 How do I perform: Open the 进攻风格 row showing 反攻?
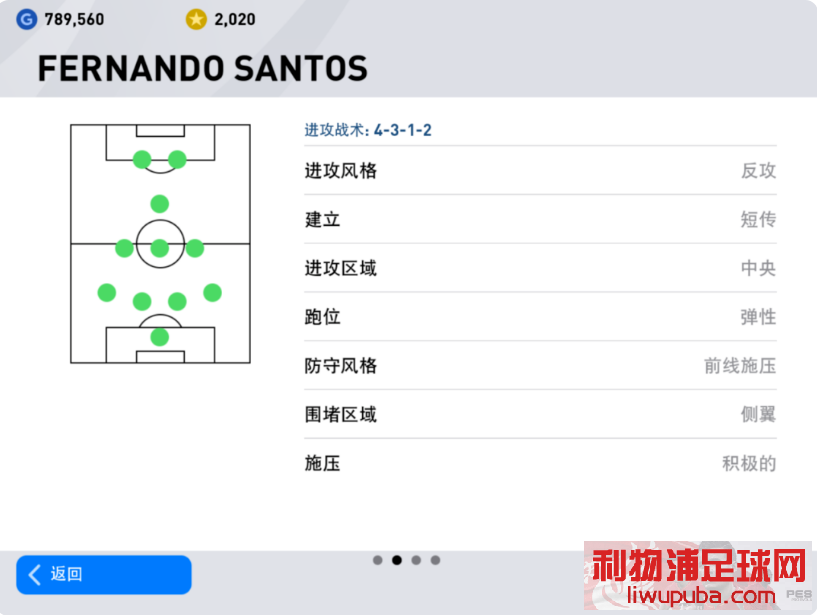click(540, 170)
